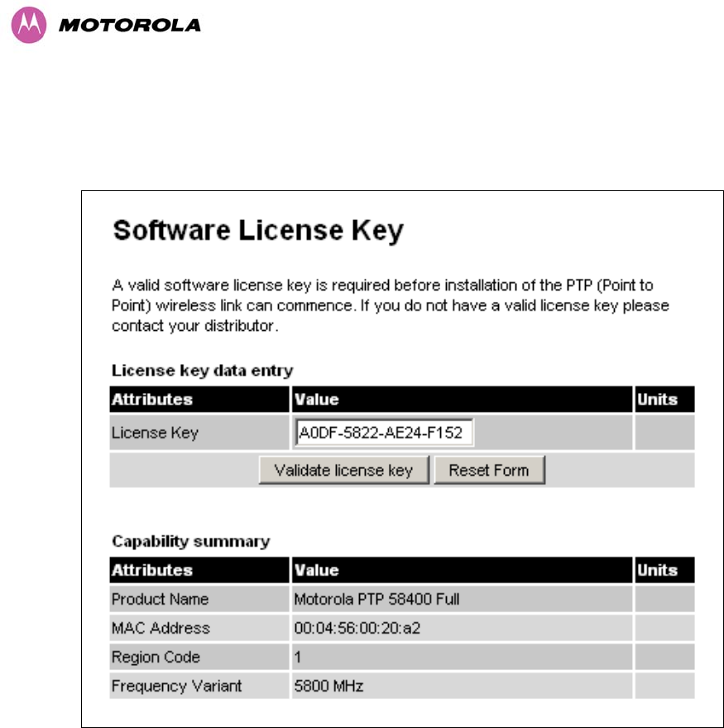The height and width of the screenshot is (728, 724).
Task: Click the MAC address value 00:04:56:00:20:a2
Action: pyautogui.click(x=357, y=628)
